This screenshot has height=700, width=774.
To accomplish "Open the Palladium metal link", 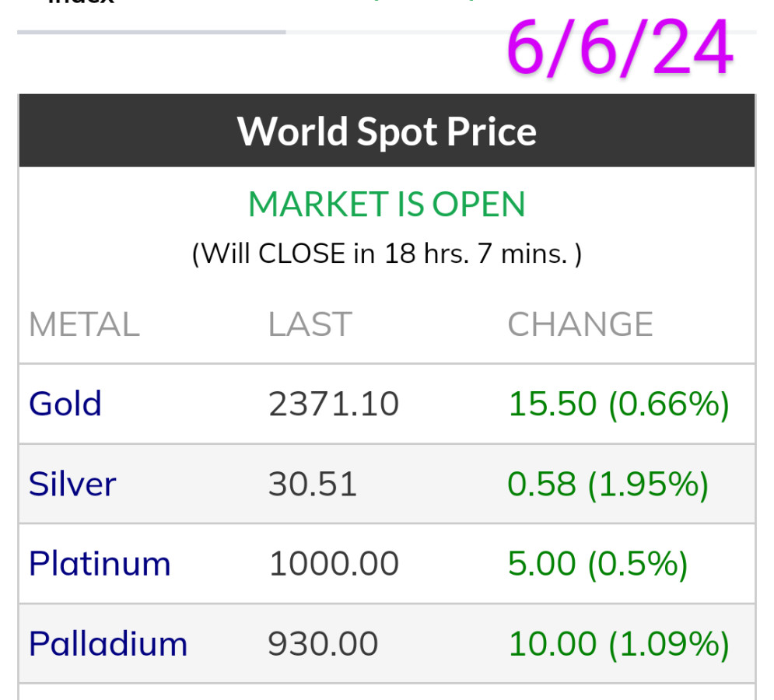I will tap(108, 644).
